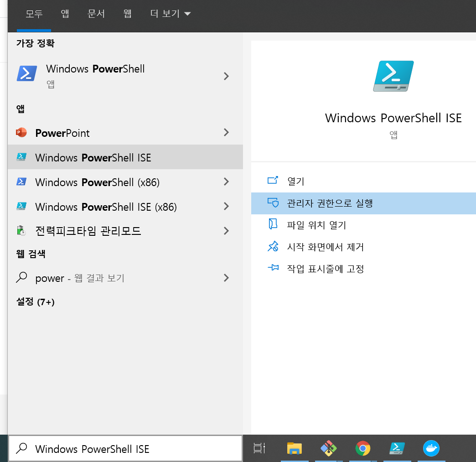Expand the power web results arrow
This screenshot has height=462, width=476.
pyautogui.click(x=226, y=278)
